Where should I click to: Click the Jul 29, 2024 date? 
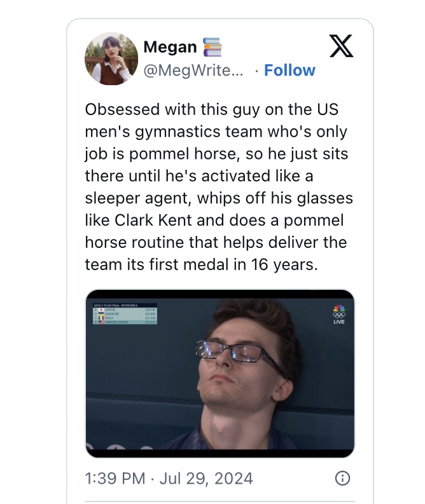[x=206, y=478]
